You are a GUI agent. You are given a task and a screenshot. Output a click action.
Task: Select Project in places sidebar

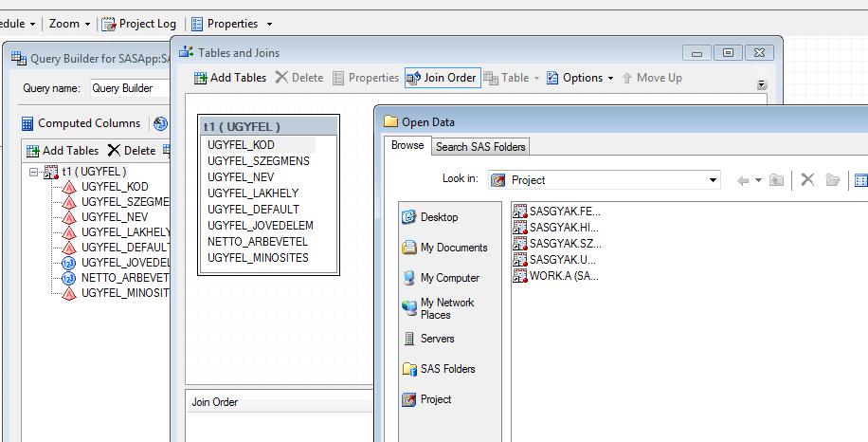click(426, 399)
